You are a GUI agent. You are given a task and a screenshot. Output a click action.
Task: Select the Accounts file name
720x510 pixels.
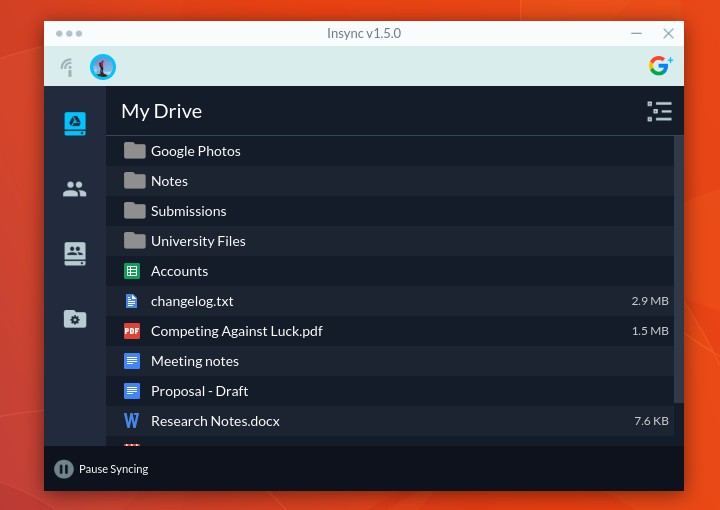pos(180,271)
